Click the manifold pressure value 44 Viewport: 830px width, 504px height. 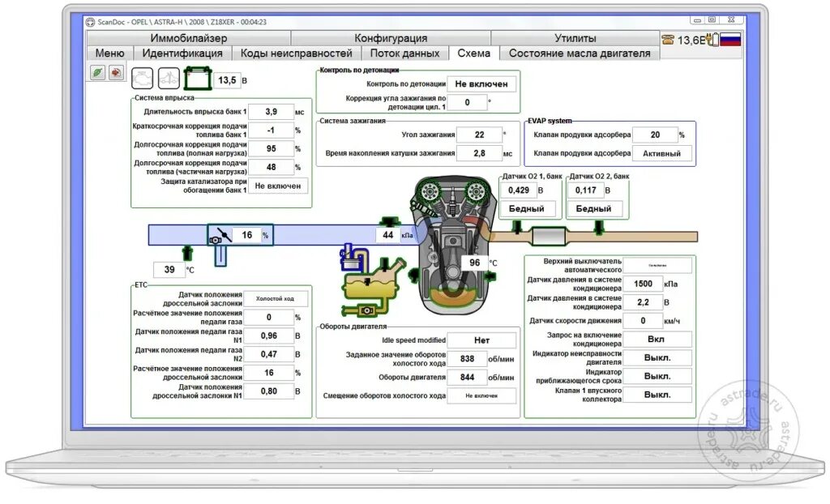388,235
